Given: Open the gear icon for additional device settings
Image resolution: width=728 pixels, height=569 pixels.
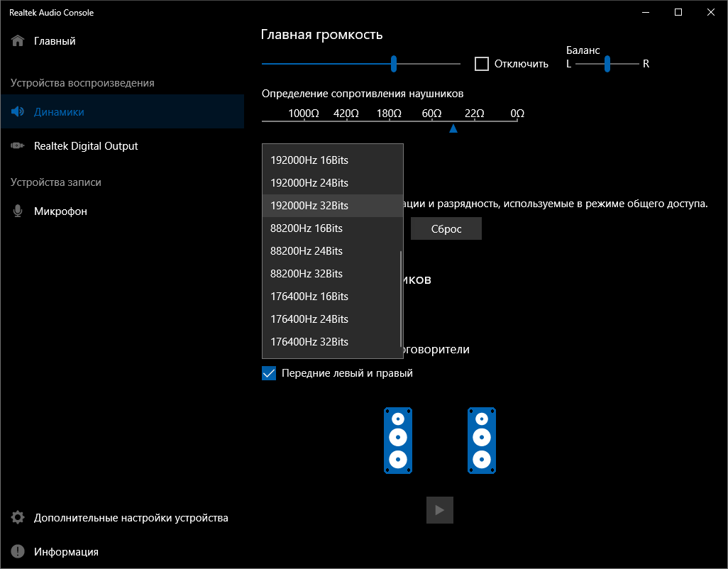Looking at the screenshot, I should [18, 518].
